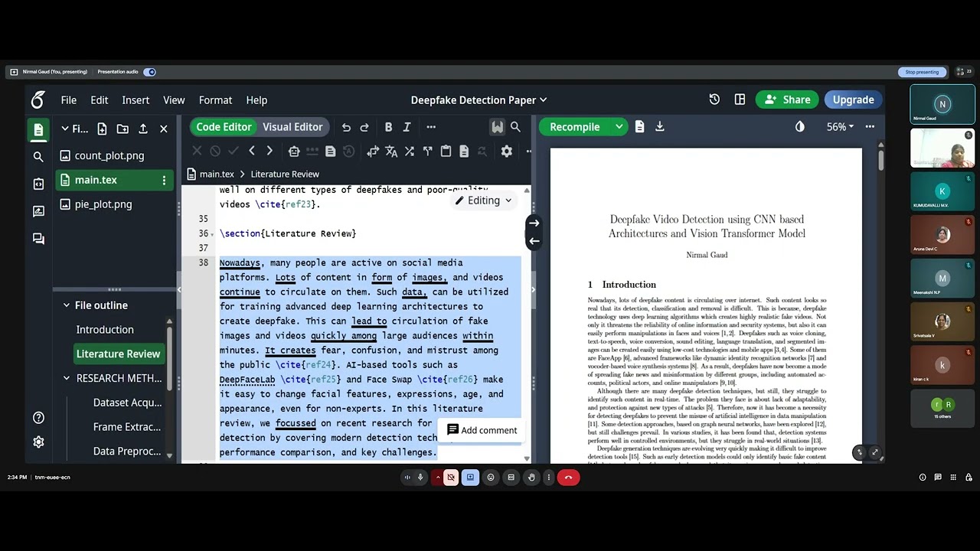Toggle microphone in Meet bar
Image resolution: width=980 pixels, height=551 pixels.
click(x=420, y=478)
